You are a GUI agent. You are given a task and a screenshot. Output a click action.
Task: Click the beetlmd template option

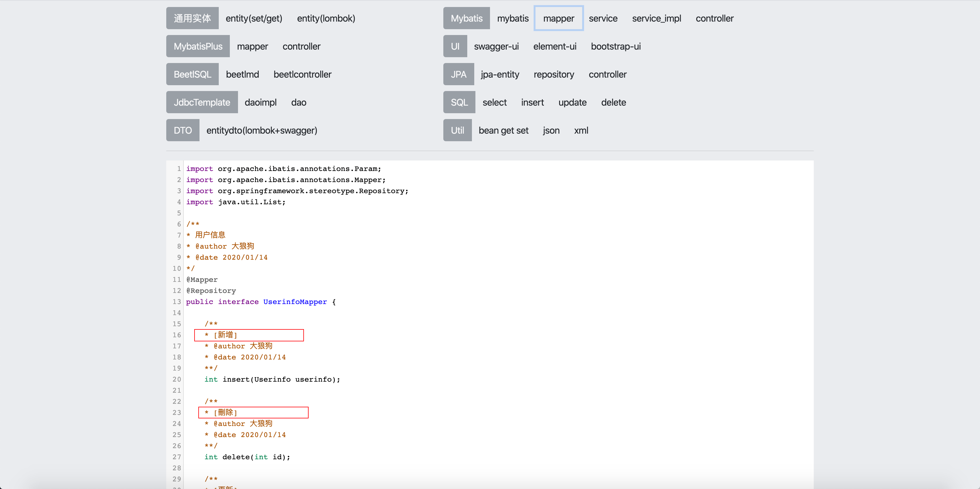242,75
